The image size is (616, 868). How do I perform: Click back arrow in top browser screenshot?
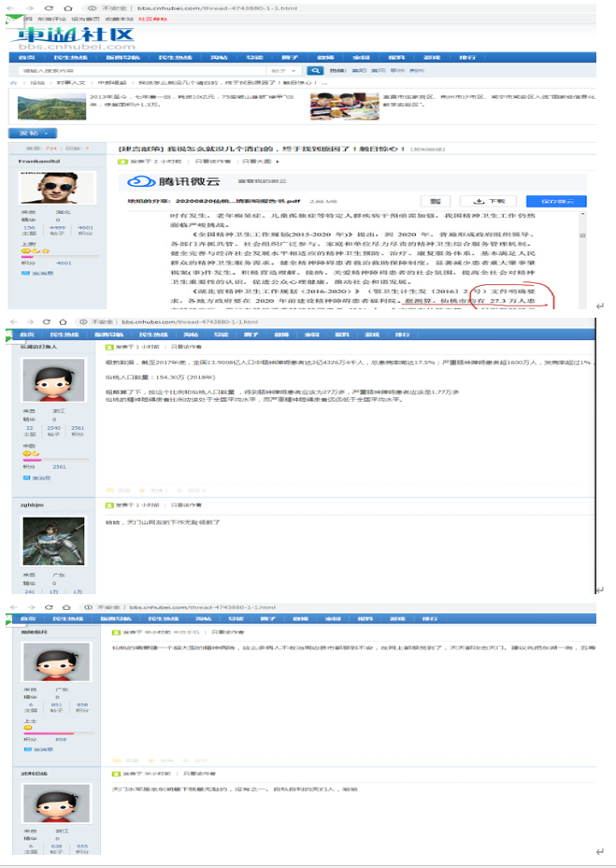coord(11,8)
